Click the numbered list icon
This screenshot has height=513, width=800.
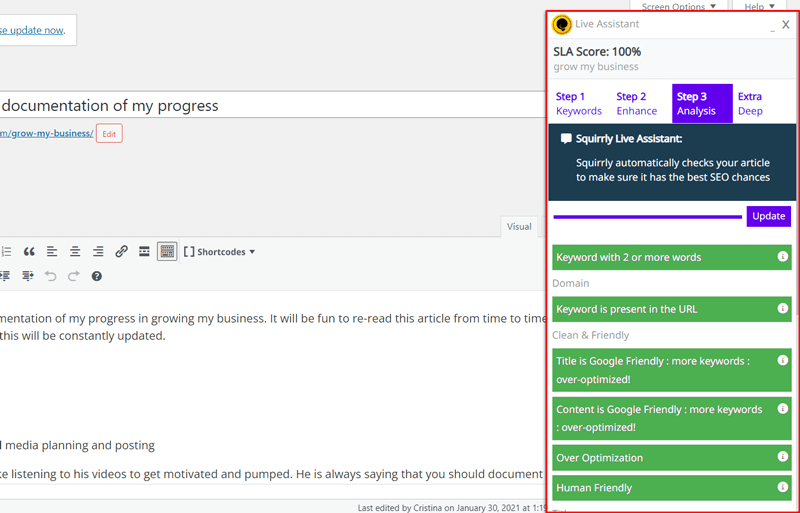click(6, 252)
